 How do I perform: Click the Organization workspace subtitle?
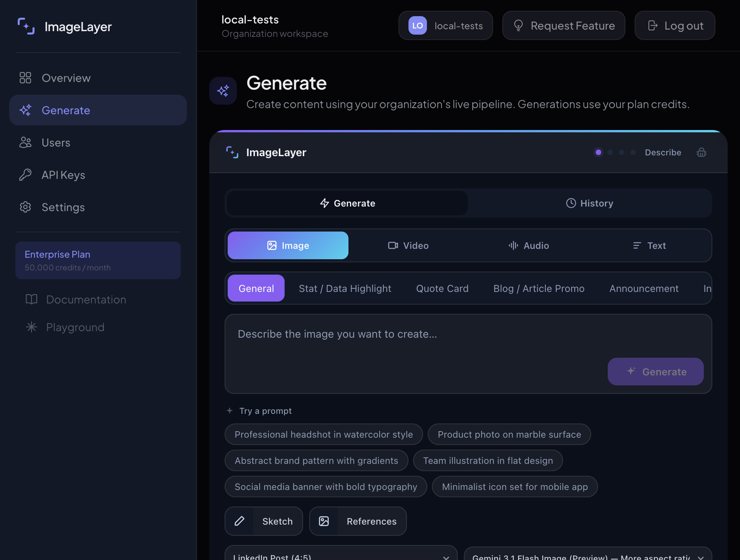pyautogui.click(x=275, y=34)
